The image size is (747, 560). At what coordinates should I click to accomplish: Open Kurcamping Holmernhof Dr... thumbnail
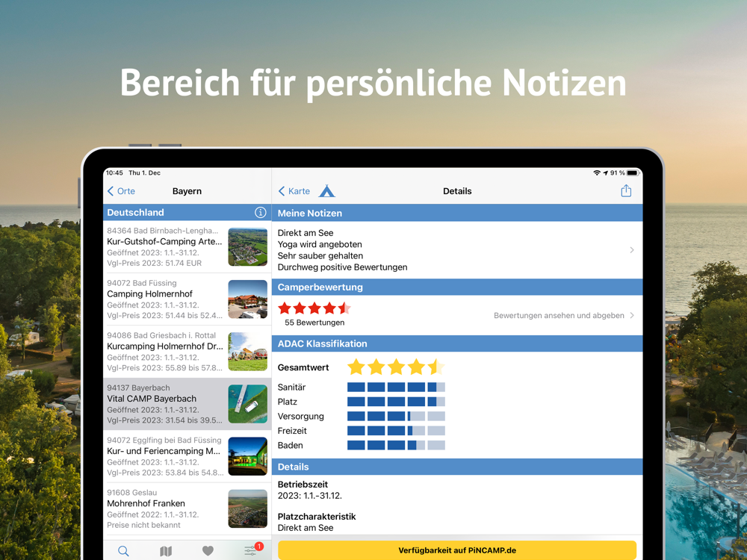(x=248, y=352)
